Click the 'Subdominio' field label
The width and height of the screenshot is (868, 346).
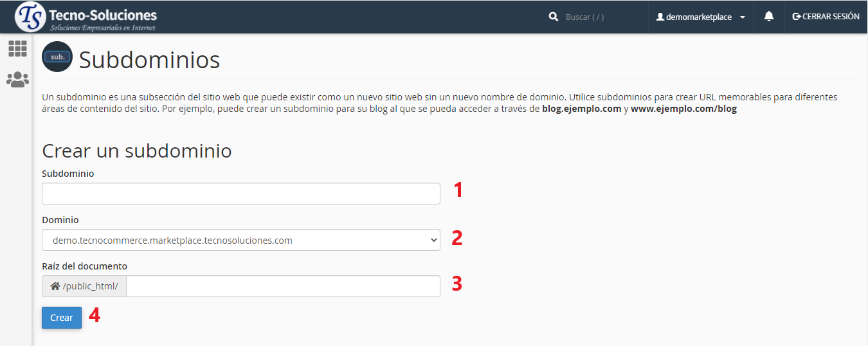point(68,174)
